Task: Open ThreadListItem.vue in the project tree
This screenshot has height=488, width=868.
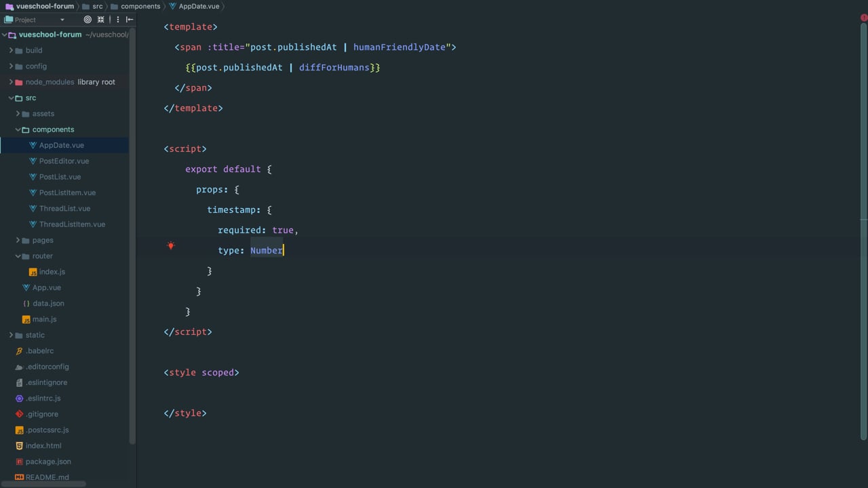Action: pos(72,224)
